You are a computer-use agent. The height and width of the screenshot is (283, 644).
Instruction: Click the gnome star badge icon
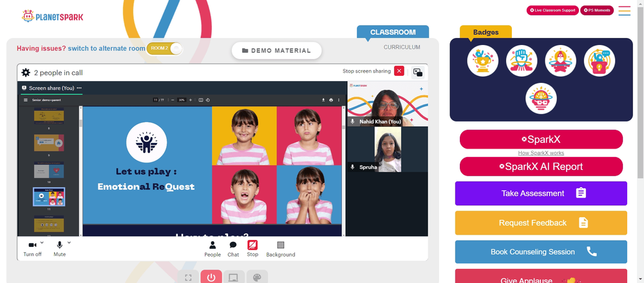tap(561, 60)
